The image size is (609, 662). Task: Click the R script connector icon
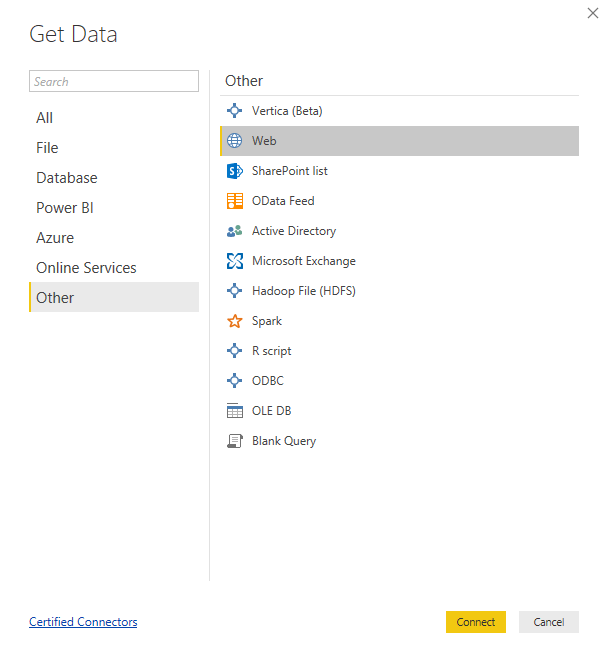pyautogui.click(x=234, y=351)
